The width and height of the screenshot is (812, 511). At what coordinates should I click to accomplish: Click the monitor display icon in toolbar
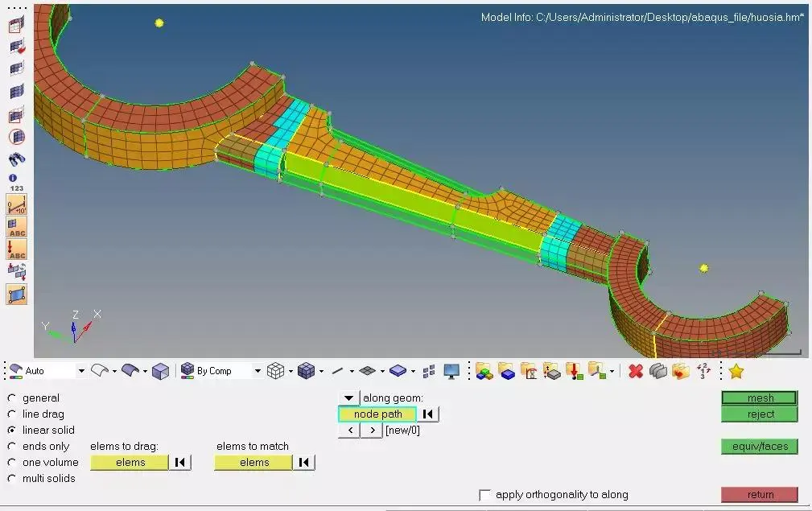(x=451, y=371)
